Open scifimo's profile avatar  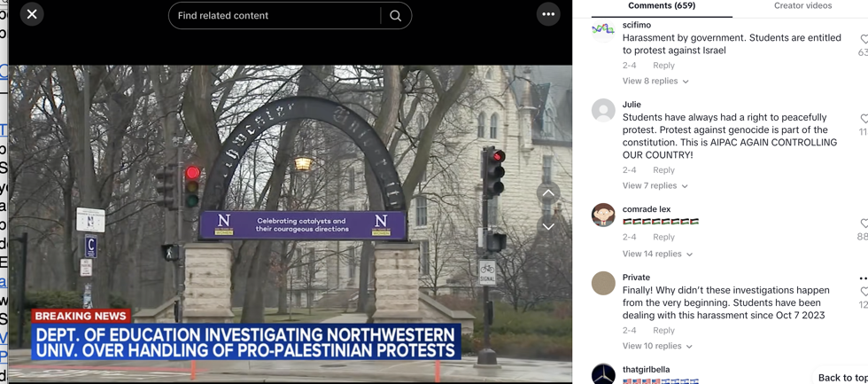(x=603, y=32)
